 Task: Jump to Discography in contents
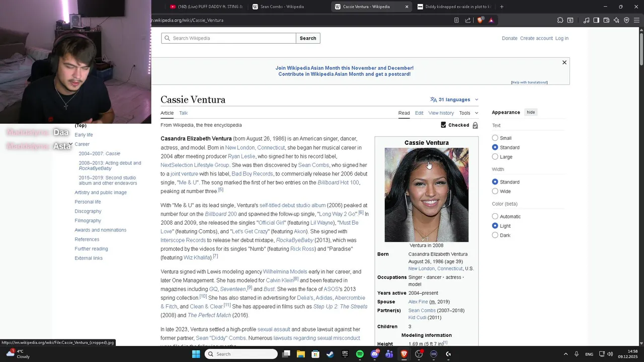88,211
